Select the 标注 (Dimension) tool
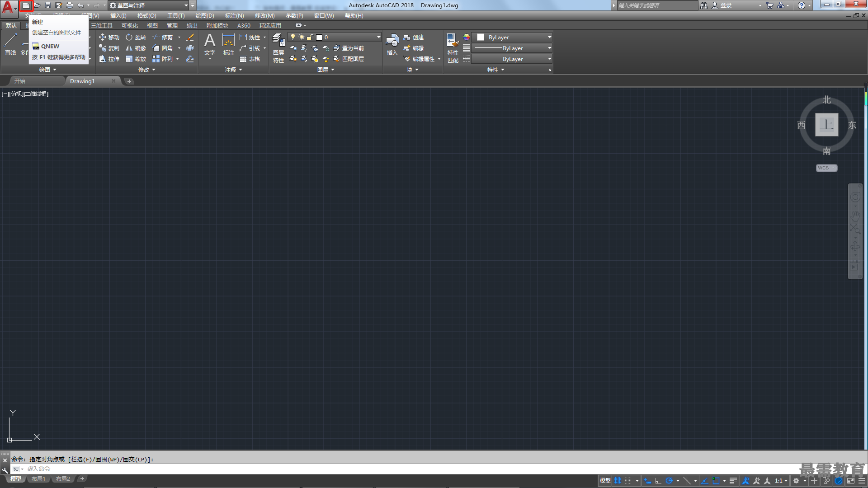The height and width of the screenshot is (488, 868). point(229,44)
